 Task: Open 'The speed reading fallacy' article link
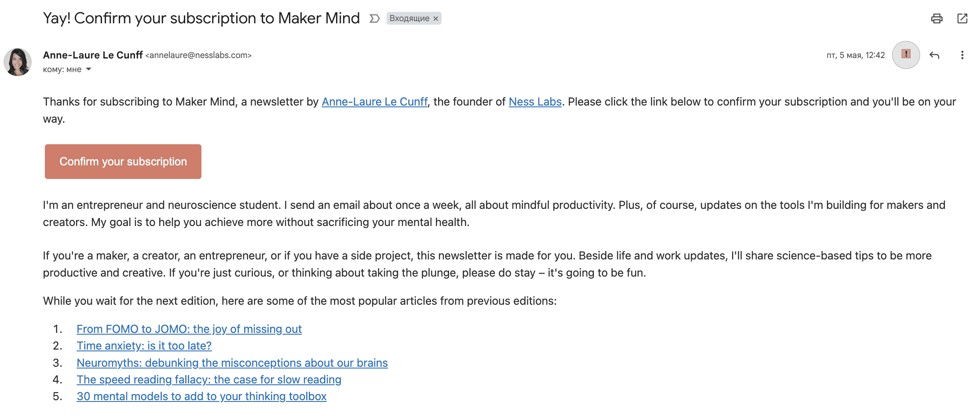[209, 380]
